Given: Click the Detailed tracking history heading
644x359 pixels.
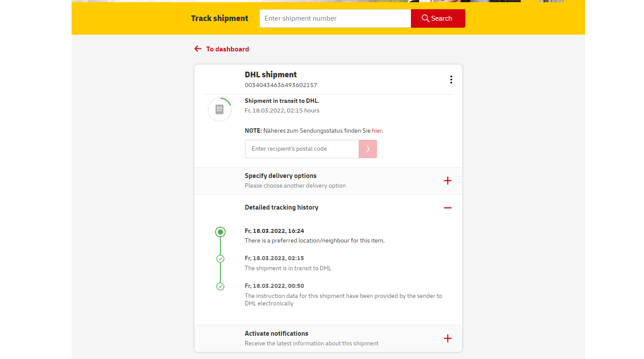Looking at the screenshot, I should (281, 207).
